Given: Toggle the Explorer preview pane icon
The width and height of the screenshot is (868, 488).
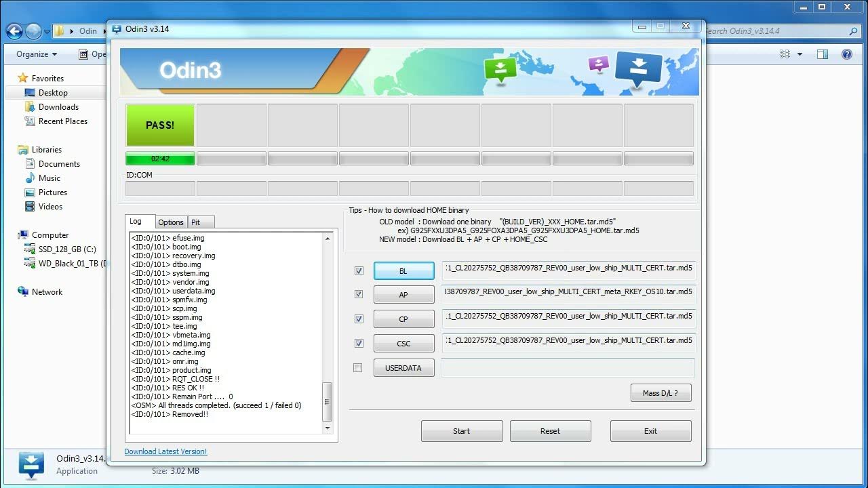Looking at the screenshot, I should (822, 54).
